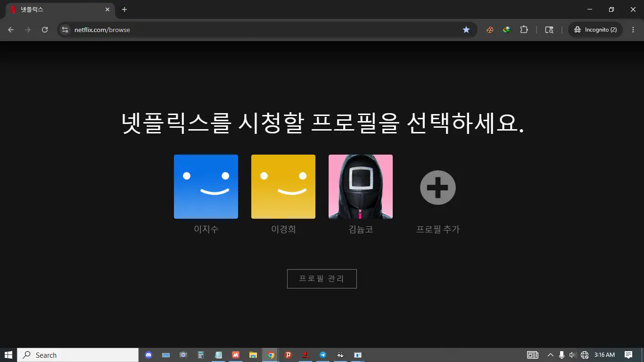Expand hidden system tray icons chevron
The image size is (644, 362).
[x=550, y=355]
